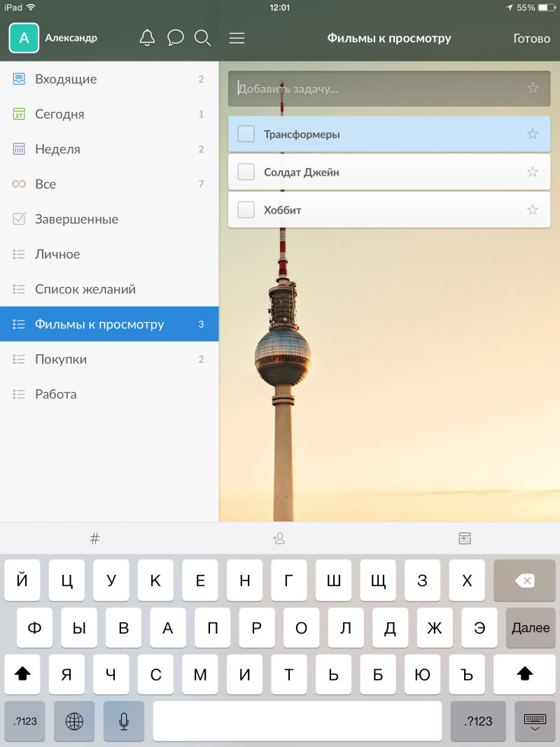Screen dimensions: 560x747
Task: Hide the keyboard with dismiss key
Action: tap(535, 721)
